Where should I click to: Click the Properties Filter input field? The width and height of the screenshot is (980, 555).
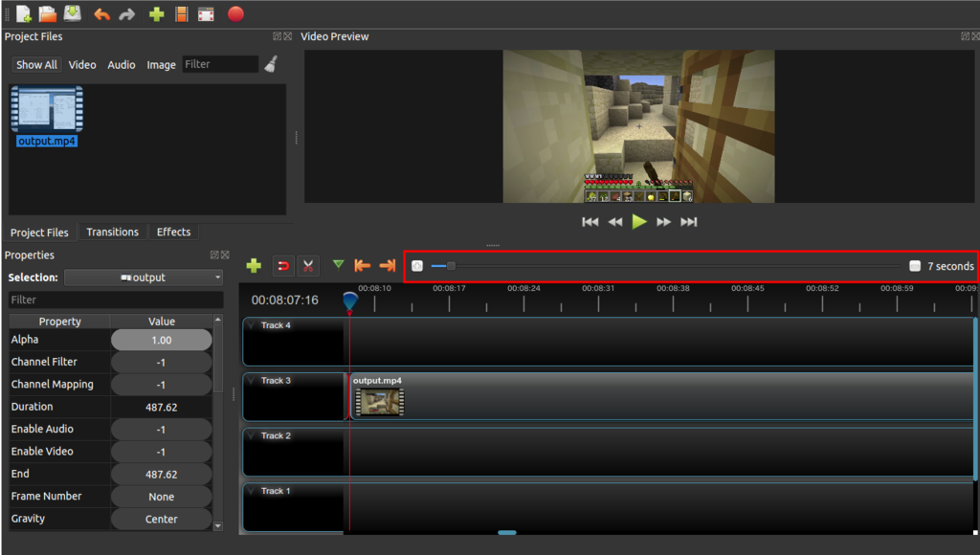point(116,300)
